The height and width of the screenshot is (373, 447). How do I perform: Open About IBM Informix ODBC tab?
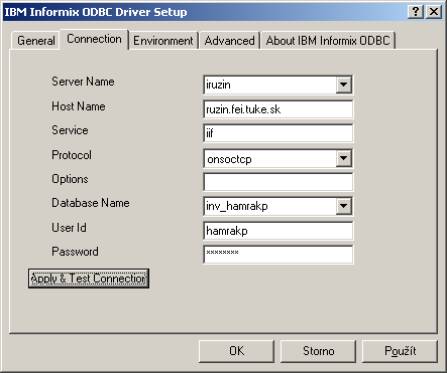pos(328,41)
